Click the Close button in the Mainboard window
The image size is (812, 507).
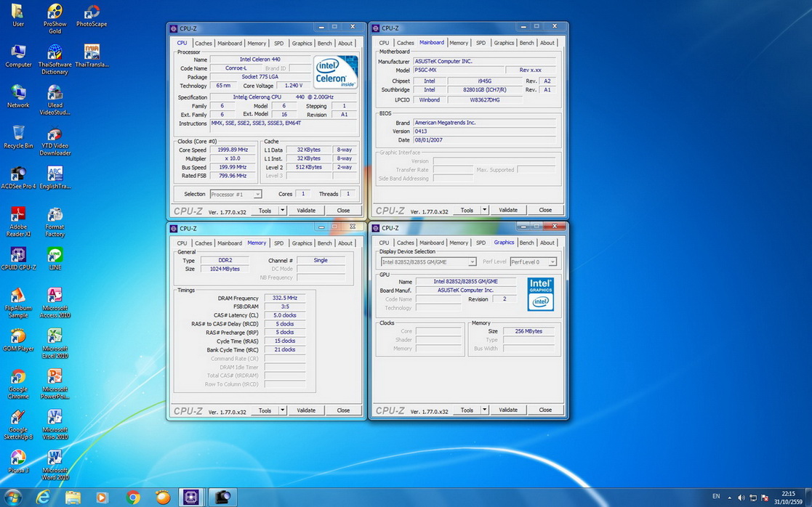point(545,210)
